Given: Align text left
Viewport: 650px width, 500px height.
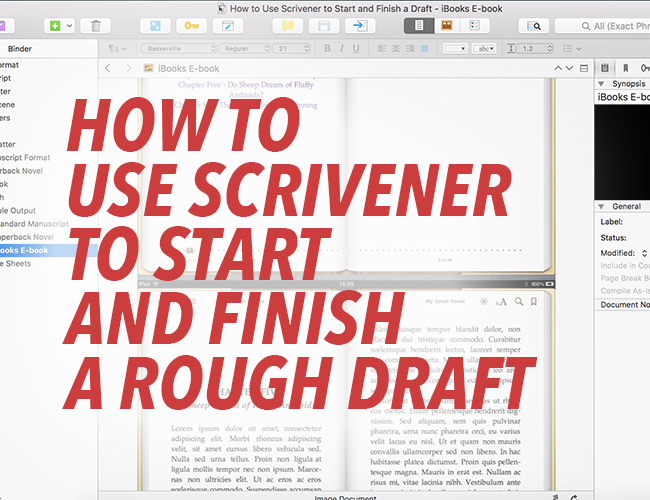Looking at the screenshot, I should tap(382, 49).
